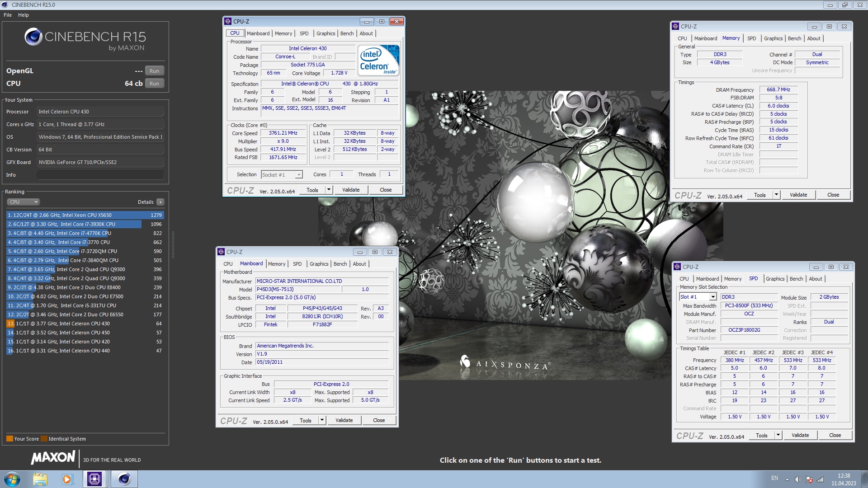Show hidden tray icons arrow
Image resolution: width=868 pixels, height=488 pixels.
(787, 479)
